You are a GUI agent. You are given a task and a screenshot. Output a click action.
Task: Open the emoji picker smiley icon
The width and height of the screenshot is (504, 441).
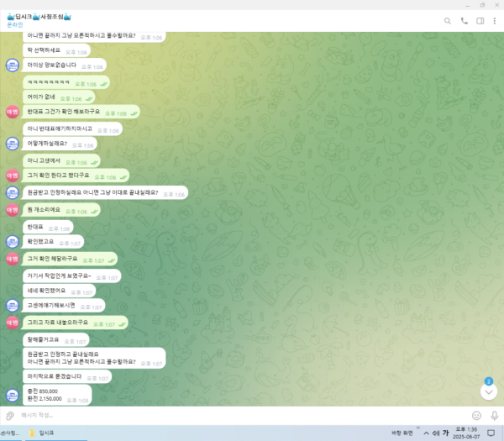[x=476, y=416]
